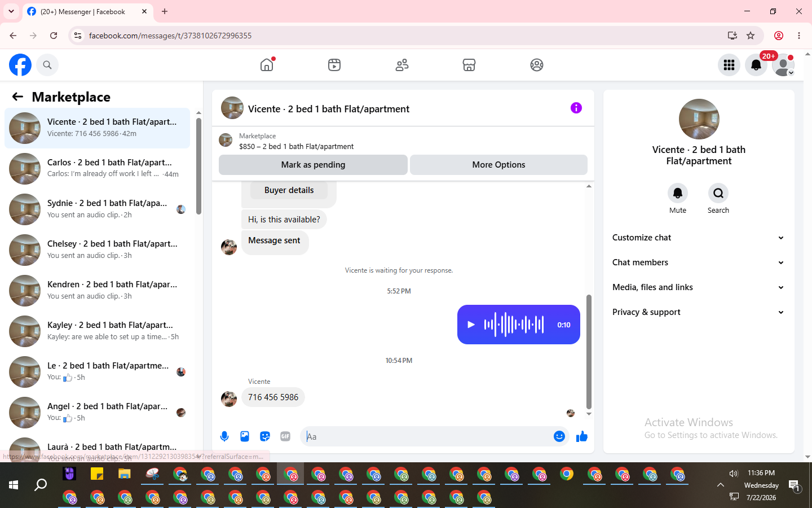Play the 0:10 audio clip
Image resolution: width=812 pixels, height=508 pixels.
471,325
